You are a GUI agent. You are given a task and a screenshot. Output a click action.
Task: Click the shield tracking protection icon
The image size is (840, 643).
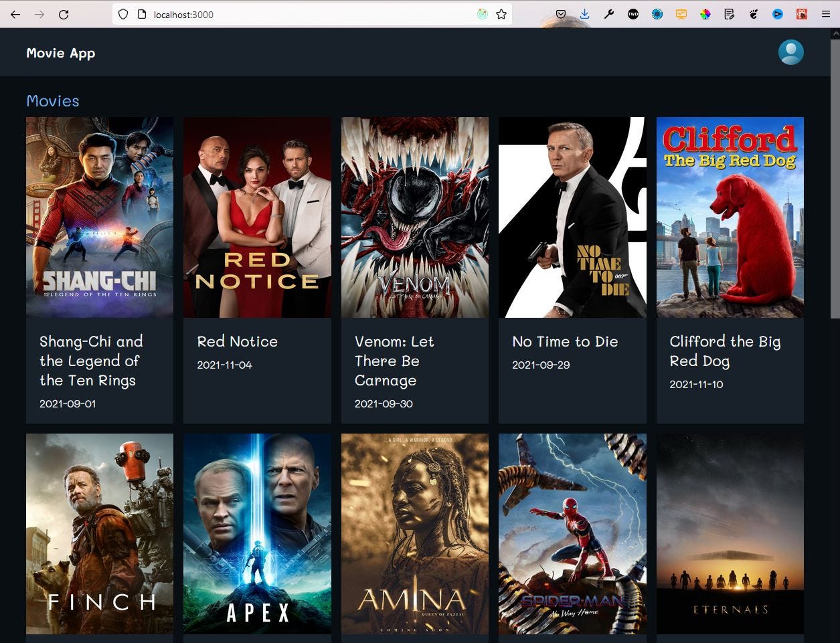click(x=123, y=14)
